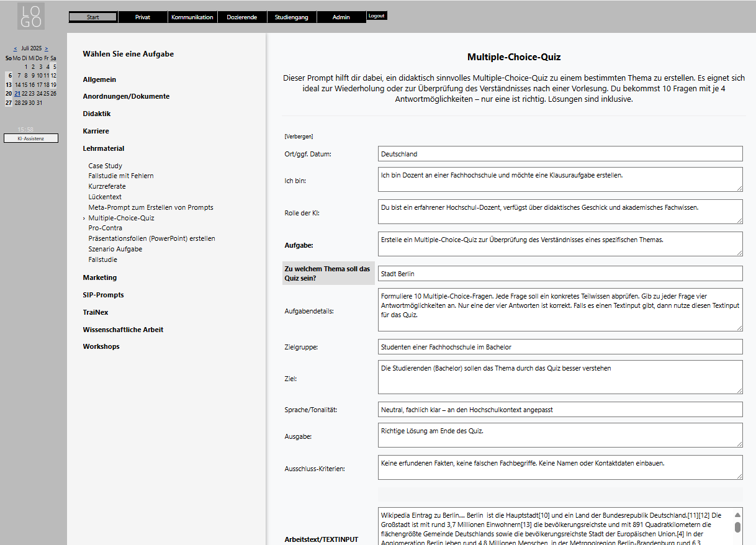The image size is (756, 545).
Task: Go to next month in calendar
Action: click(46, 48)
